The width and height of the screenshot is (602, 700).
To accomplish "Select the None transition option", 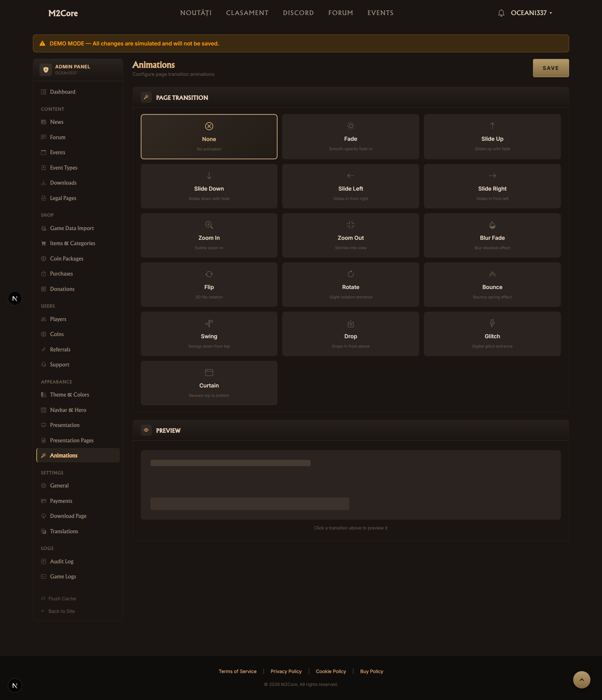I will pos(209,136).
